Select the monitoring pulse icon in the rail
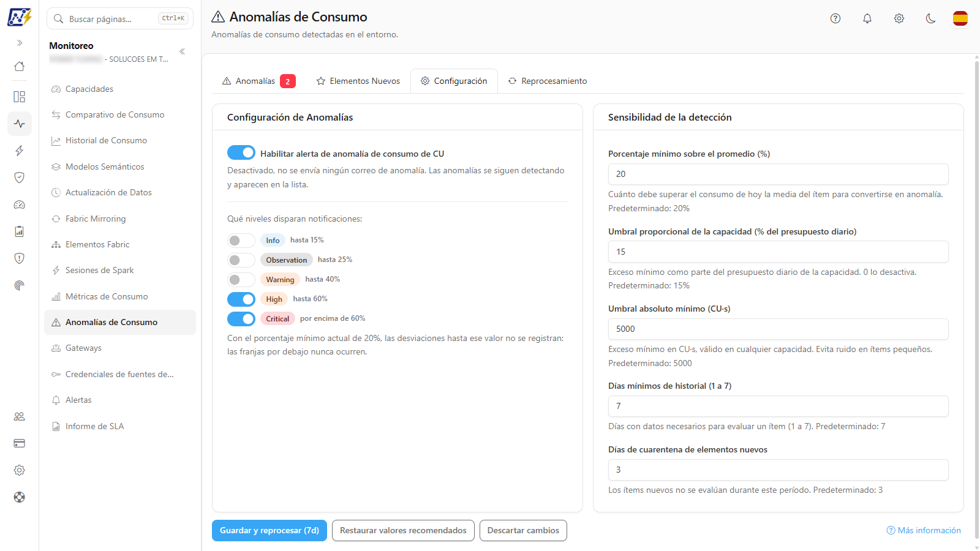 pyautogui.click(x=20, y=124)
